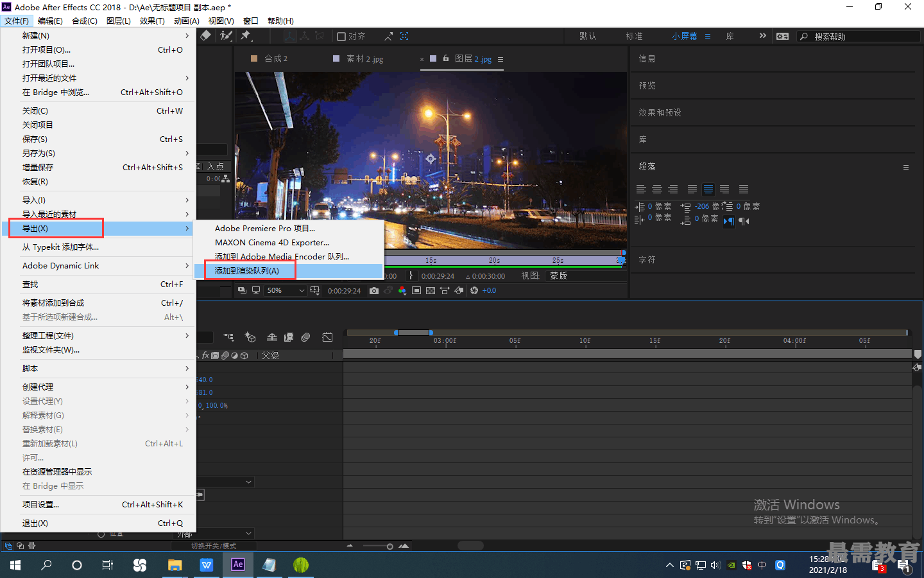This screenshot has width=924, height=578.
Task: Click the snap collapse-arrow icon beside 对齐
Action: coord(388,37)
